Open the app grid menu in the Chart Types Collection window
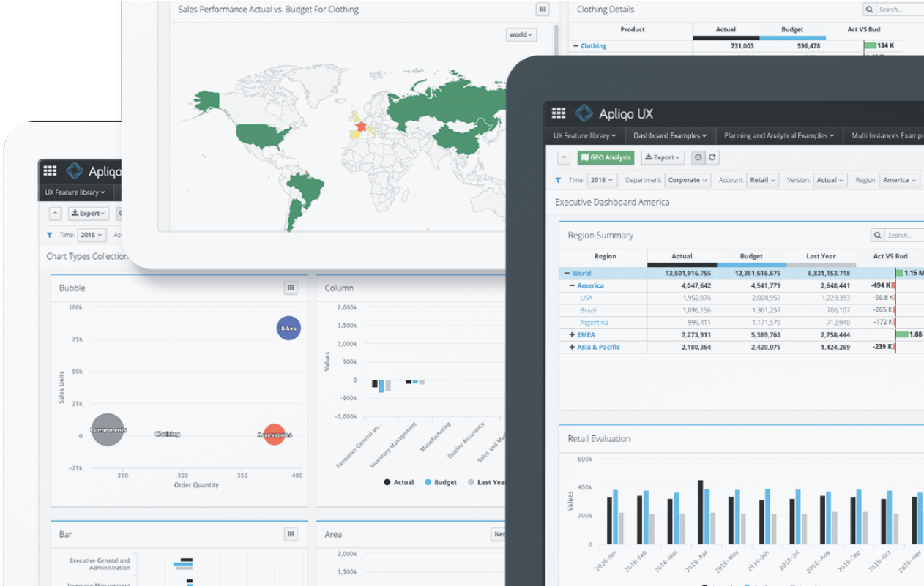Screen dimensions: 924x586 click(50, 170)
